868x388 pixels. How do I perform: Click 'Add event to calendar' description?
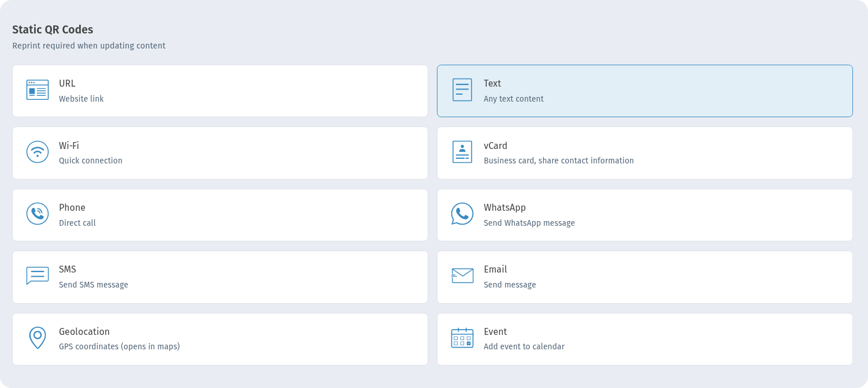coord(524,346)
